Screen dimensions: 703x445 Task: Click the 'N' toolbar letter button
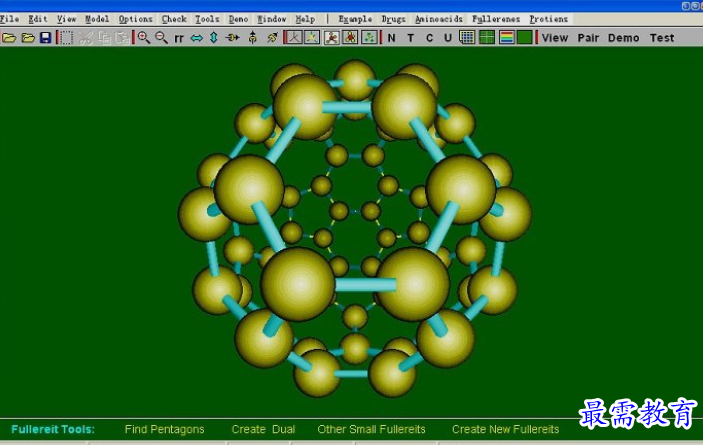(x=391, y=38)
